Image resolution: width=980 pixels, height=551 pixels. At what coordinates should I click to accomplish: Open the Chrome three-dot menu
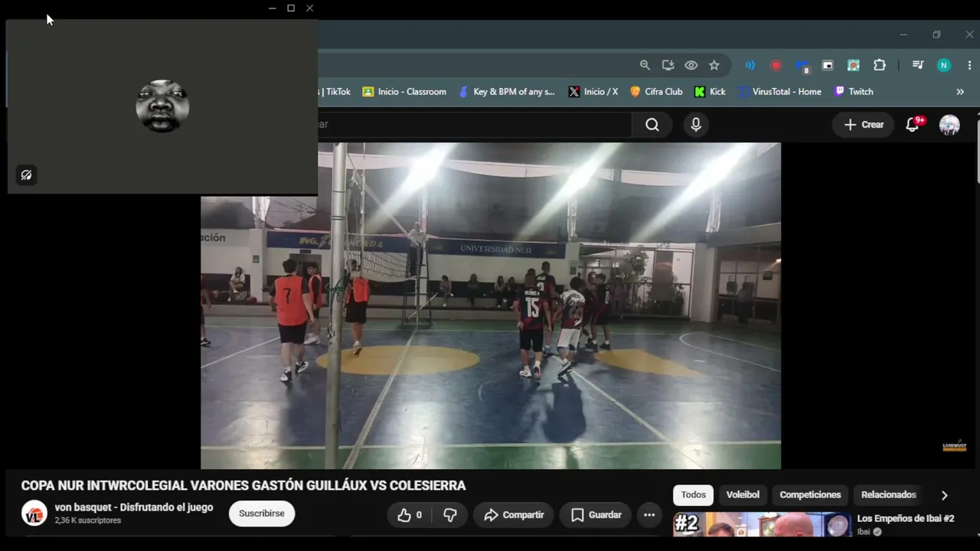tap(969, 66)
